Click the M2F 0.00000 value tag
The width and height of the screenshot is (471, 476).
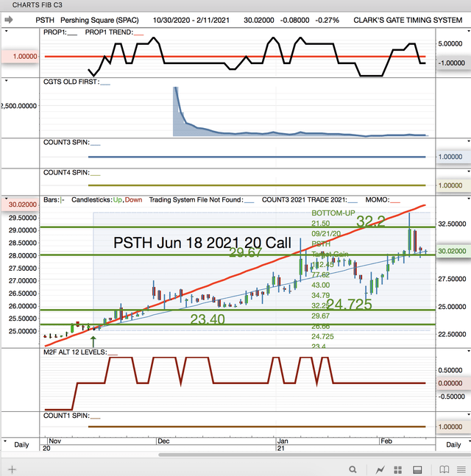coord(453,383)
